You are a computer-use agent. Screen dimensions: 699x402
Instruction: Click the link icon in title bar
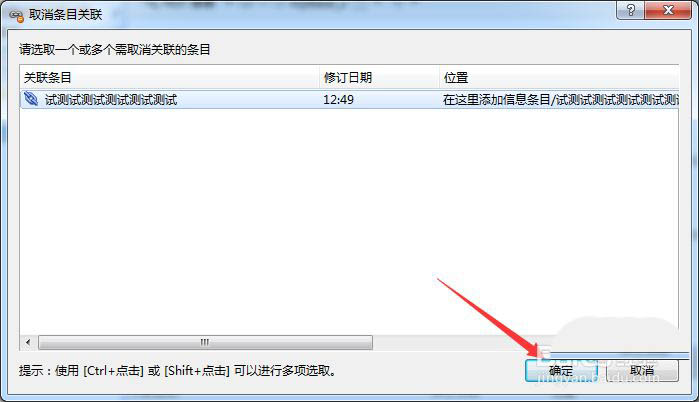pos(16,16)
